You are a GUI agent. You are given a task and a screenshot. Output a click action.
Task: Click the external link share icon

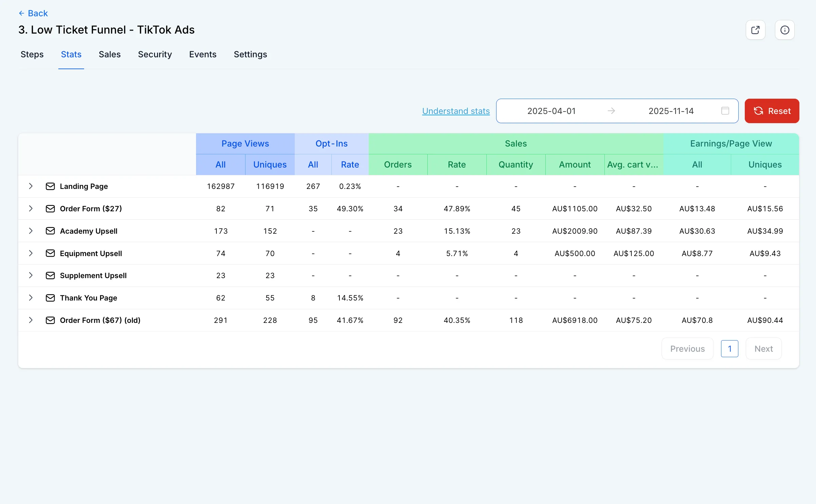pos(755,30)
